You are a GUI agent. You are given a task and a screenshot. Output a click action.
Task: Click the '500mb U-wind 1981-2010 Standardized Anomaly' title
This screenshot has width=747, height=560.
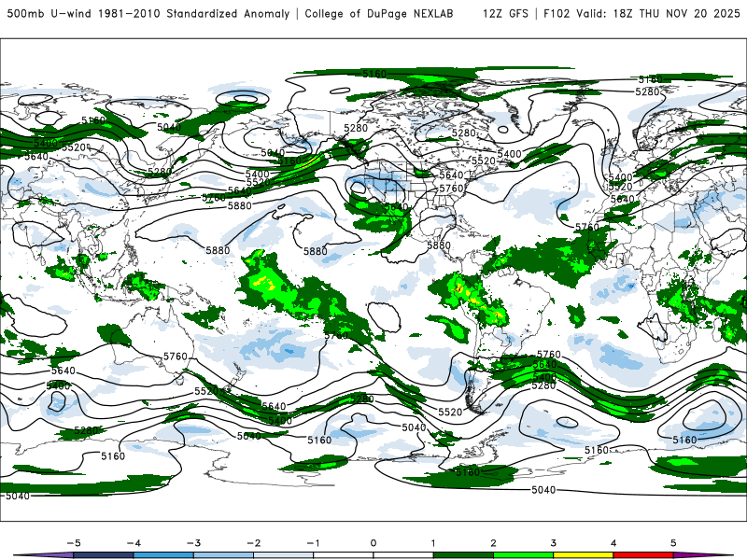click(148, 14)
